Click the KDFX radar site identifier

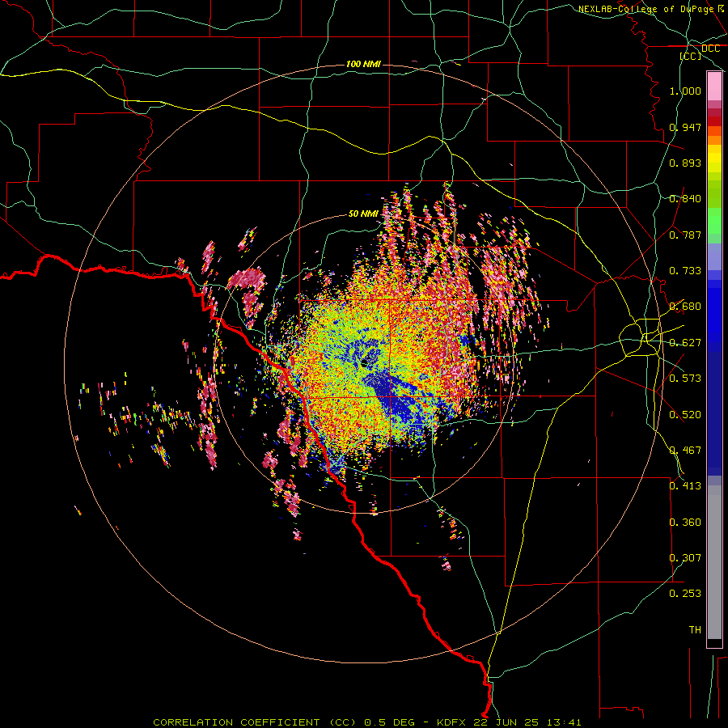pos(453,722)
